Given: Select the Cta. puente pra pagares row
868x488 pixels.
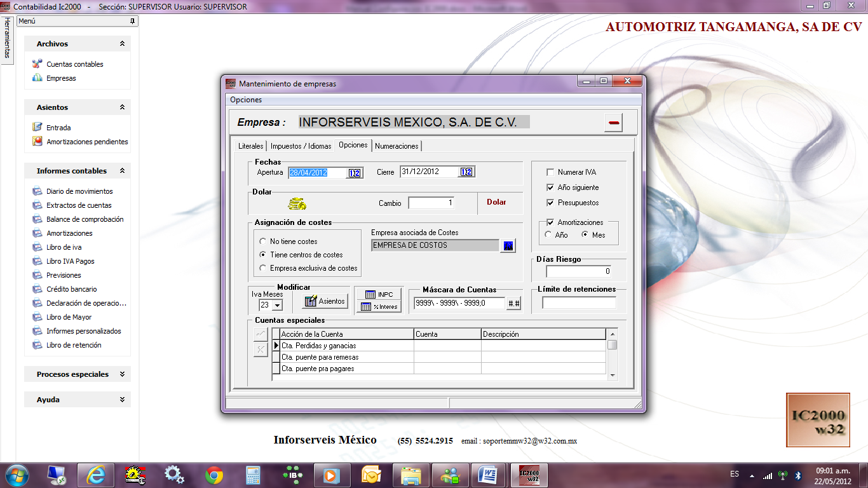Looking at the screenshot, I should coord(439,369).
